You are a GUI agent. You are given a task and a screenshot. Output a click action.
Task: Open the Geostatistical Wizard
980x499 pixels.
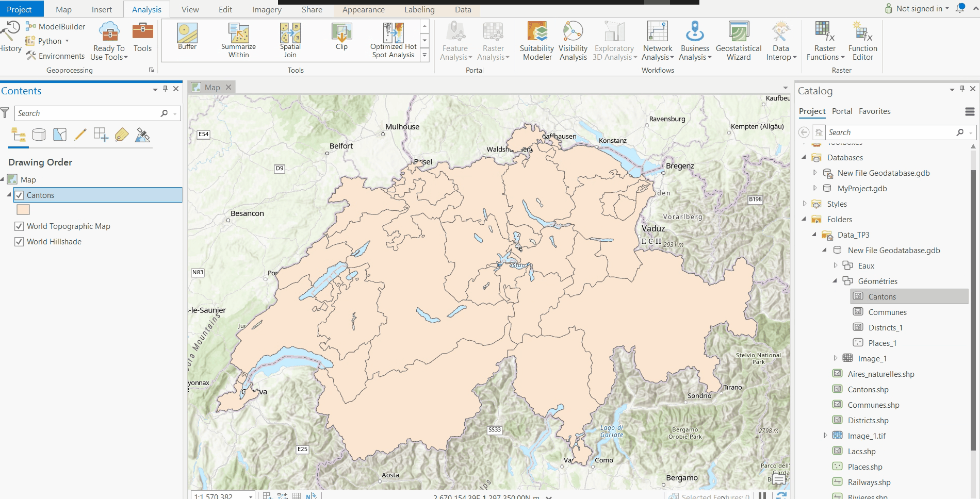738,41
